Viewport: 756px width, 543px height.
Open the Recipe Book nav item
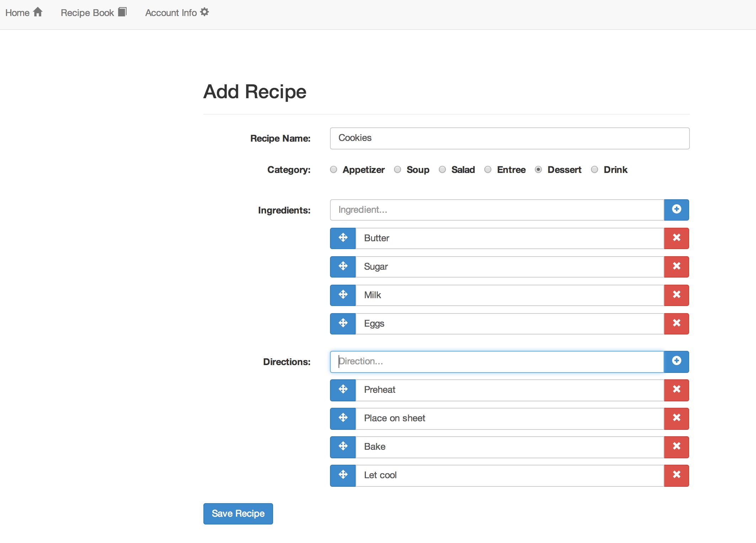click(94, 12)
